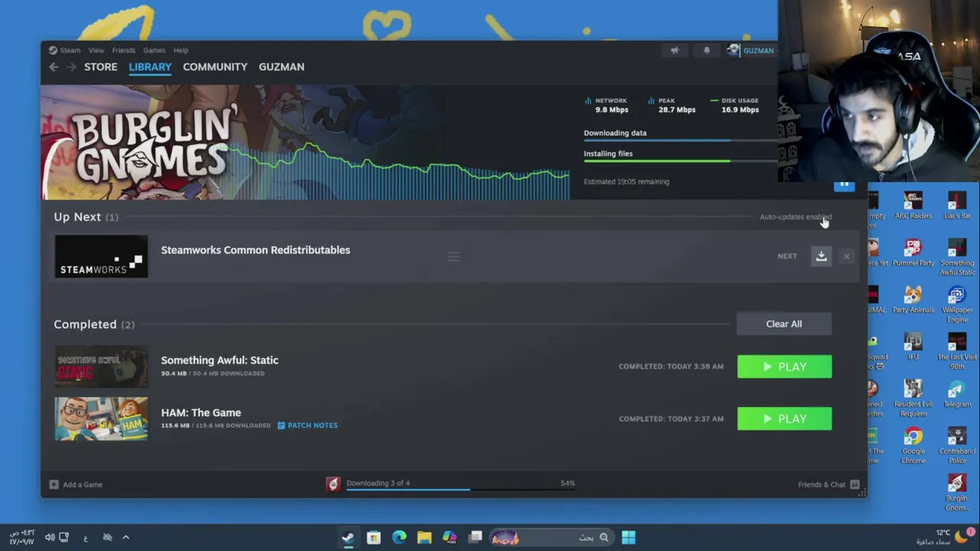This screenshot has width=980, height=551.
Task: Remove Steamworks Redistributables from the queue
Action: (x=846, y=256)
